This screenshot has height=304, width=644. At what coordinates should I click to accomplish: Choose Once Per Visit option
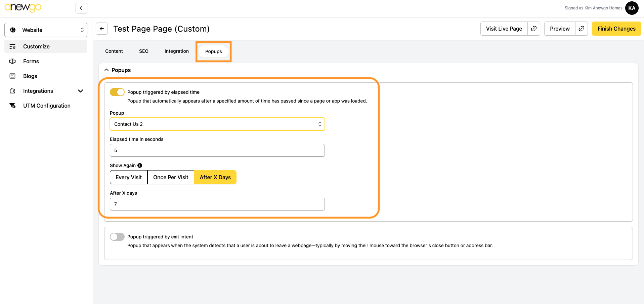(171, 177)
